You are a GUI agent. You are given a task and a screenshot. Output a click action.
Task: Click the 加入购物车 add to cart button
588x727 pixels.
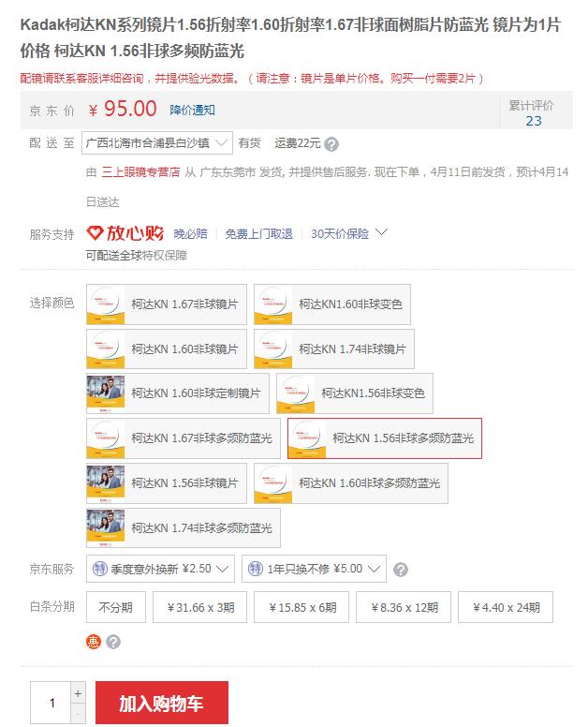pos(162,703)
